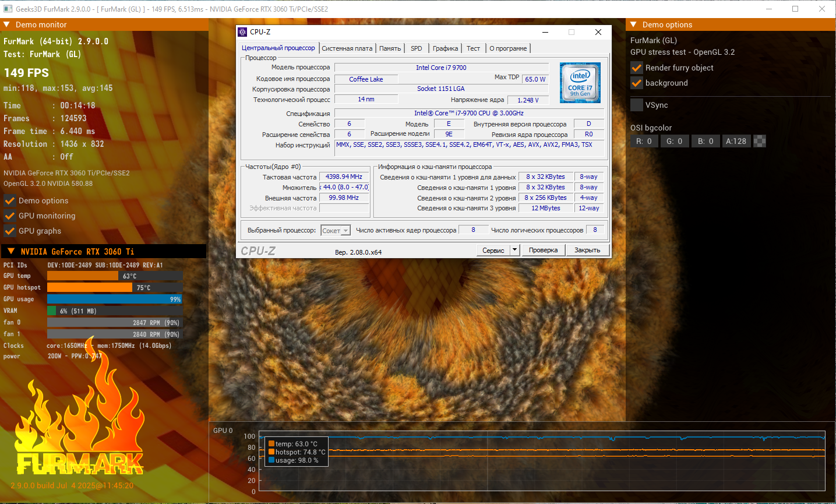Open the О программе tab
The height and width of the screenshot is (504, 836).
point(508,48)
